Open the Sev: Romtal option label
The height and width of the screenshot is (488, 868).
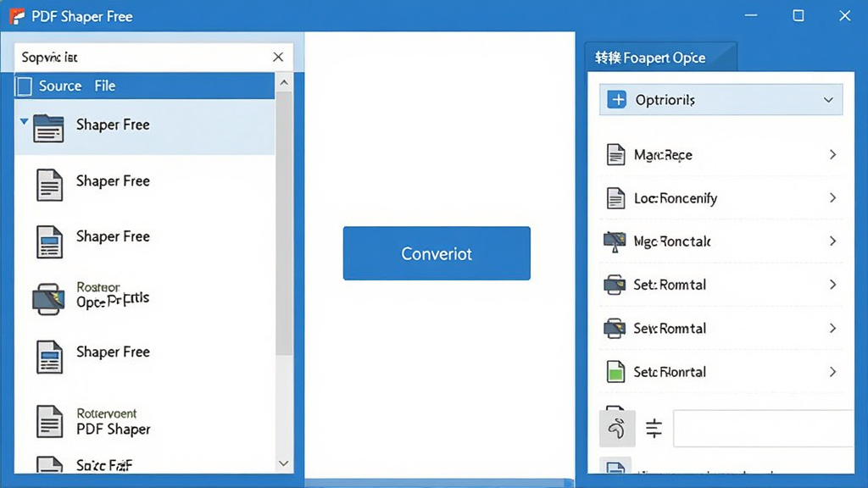click(x=670, y=328)
